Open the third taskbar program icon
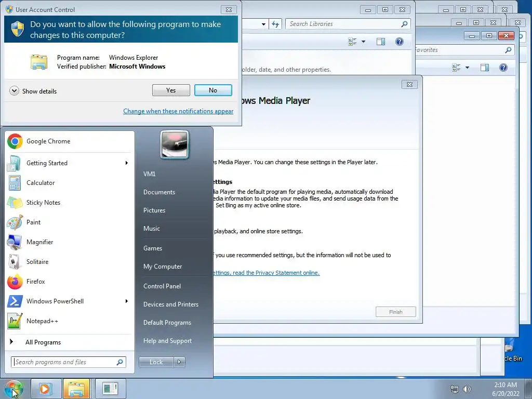 (110, 389)
